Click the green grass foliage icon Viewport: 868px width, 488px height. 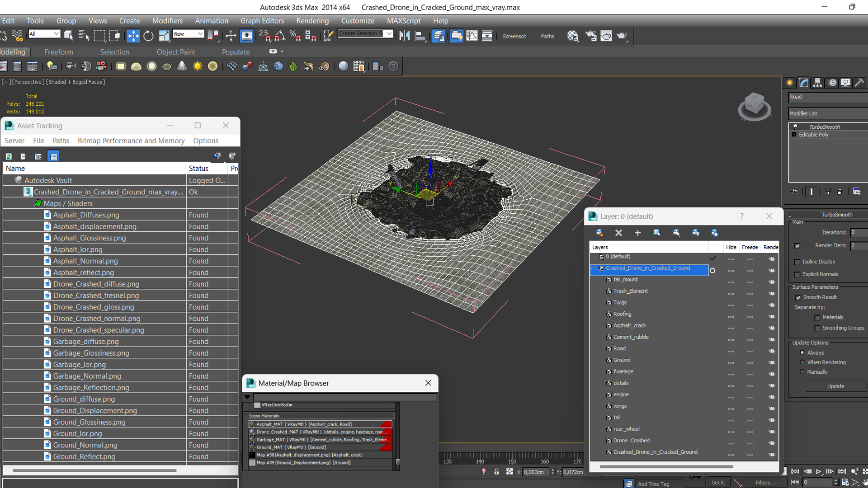(293, 66)
